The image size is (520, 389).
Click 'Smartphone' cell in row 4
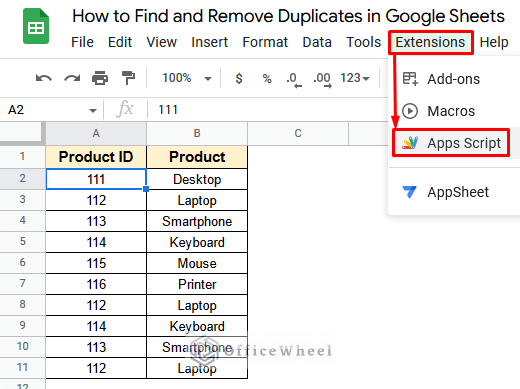[197, 221]
